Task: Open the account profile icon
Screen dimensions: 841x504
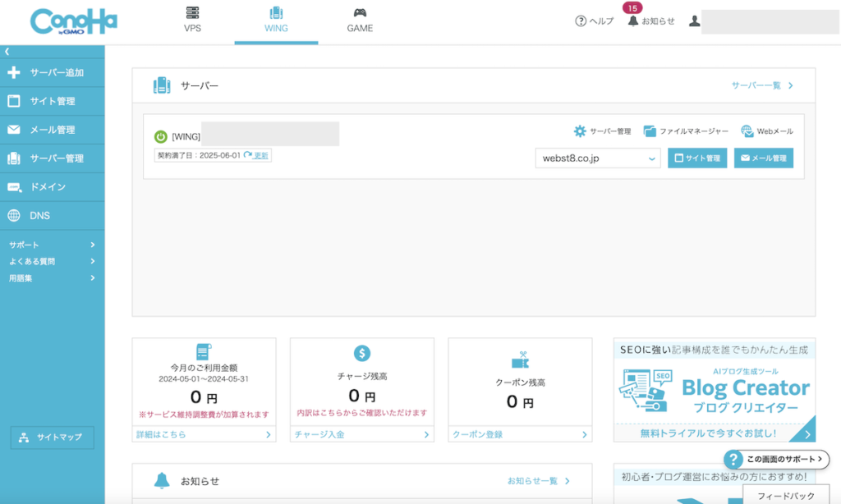Action: (x=694, y=20)
